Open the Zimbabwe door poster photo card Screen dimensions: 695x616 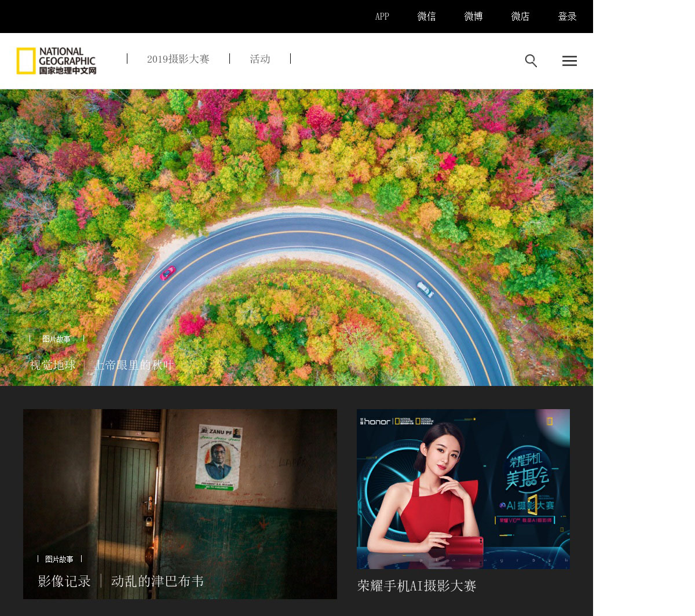(180, 504)
